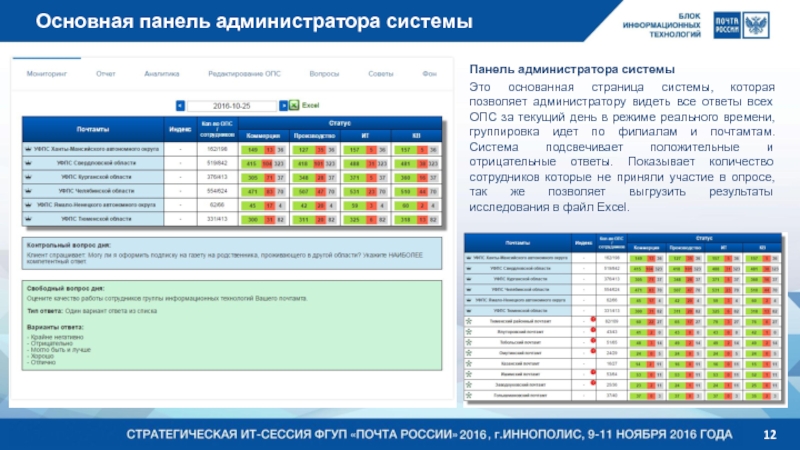The image size is (800, 450).
Task: Click star icon beside Тюменский районный почтамт
Action: click(468, 321)
